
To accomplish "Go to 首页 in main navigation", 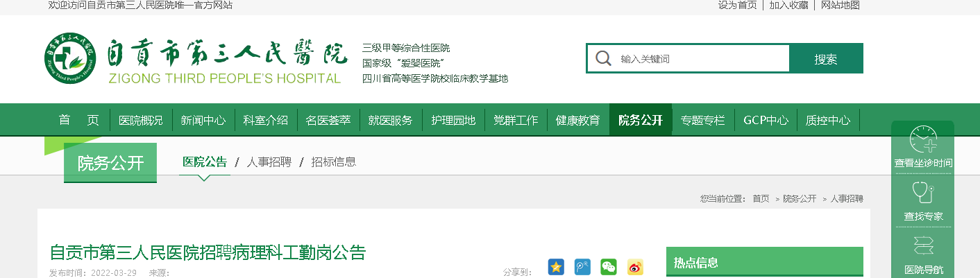I will [79, 120].
